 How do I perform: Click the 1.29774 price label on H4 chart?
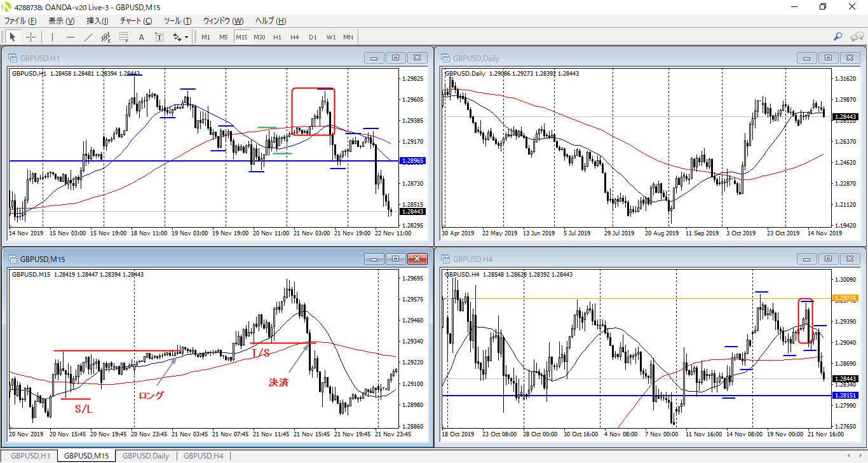coord(845,298)
